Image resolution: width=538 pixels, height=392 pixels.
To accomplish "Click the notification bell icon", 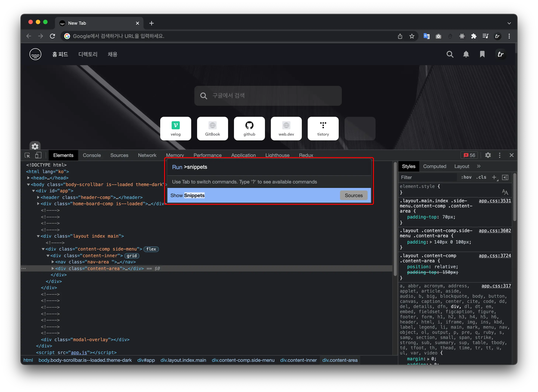I will (x=466, y=54).
